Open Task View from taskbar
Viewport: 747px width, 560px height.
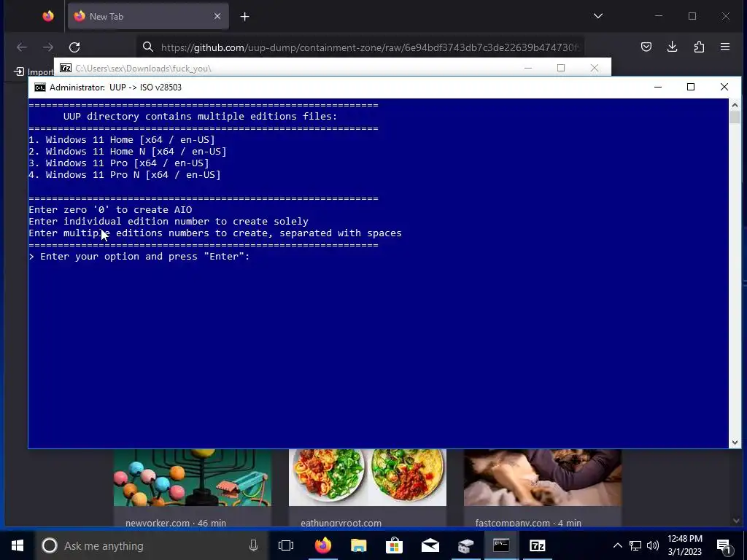[286, 545]
